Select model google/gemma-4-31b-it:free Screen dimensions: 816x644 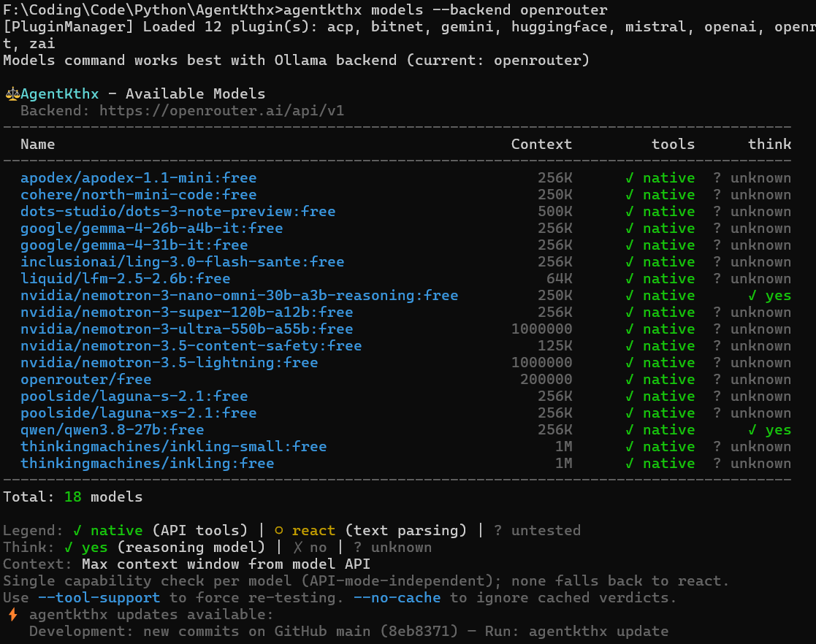pyautogui.click(x=134, y=245)
